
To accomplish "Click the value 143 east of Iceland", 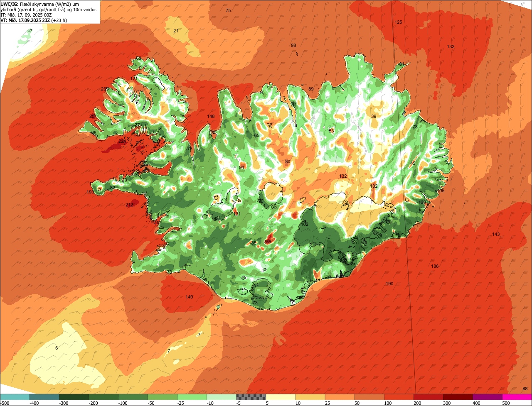I will pos(496,234).
